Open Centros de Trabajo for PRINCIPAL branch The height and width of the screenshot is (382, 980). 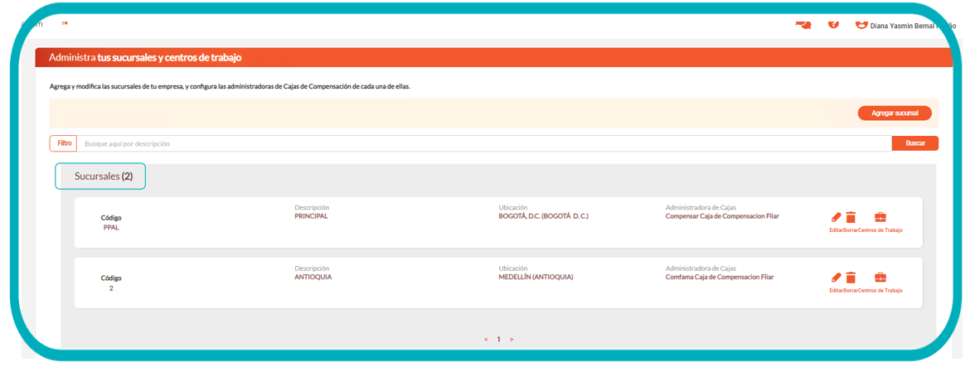880,218
